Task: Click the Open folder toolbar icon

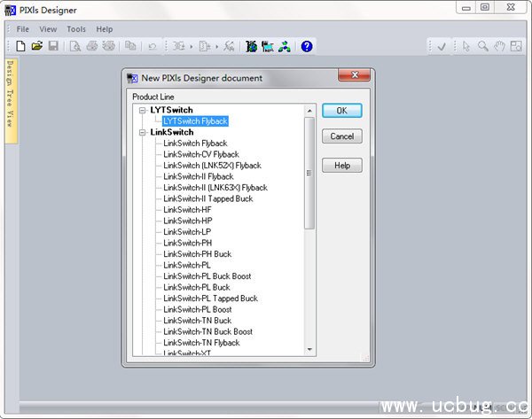Action: point(37,46)
